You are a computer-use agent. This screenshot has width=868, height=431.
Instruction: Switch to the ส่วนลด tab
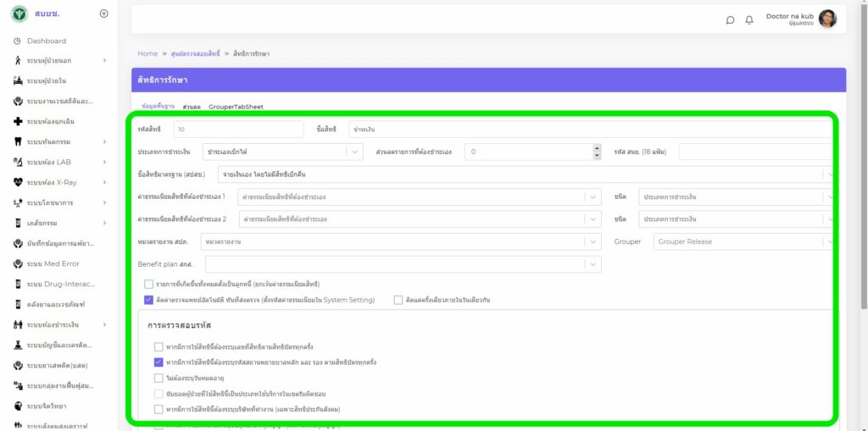click(192, 107)
